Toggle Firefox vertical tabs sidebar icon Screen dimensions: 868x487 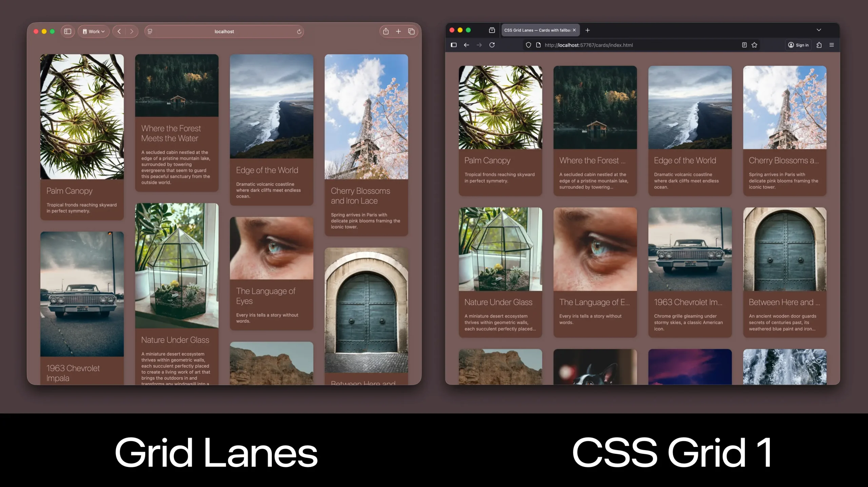coord(453,45)
